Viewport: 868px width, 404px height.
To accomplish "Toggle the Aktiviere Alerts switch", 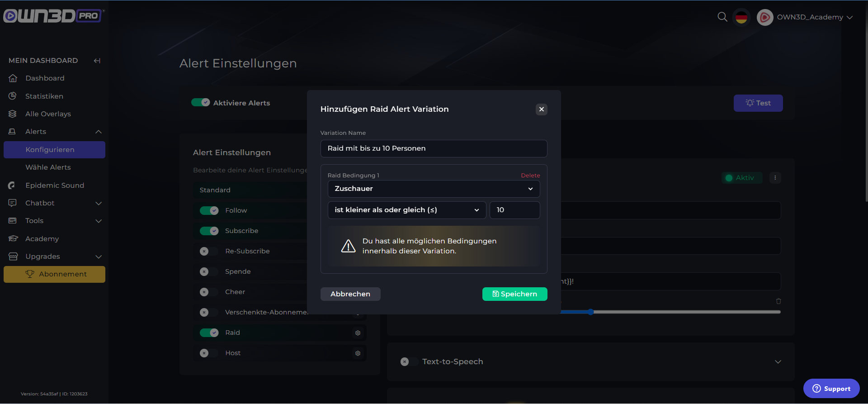I will pyautogui.click(x=200, y=103).
